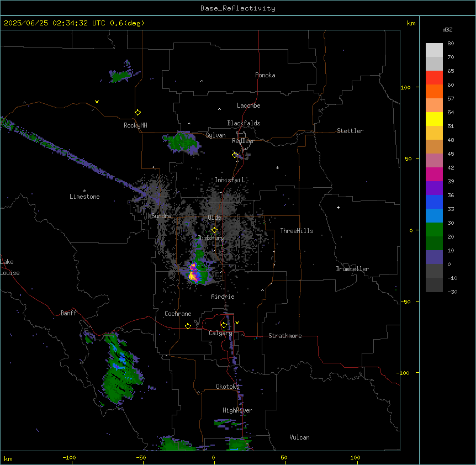Click the green echo cluster west of Sylvan

182,142
